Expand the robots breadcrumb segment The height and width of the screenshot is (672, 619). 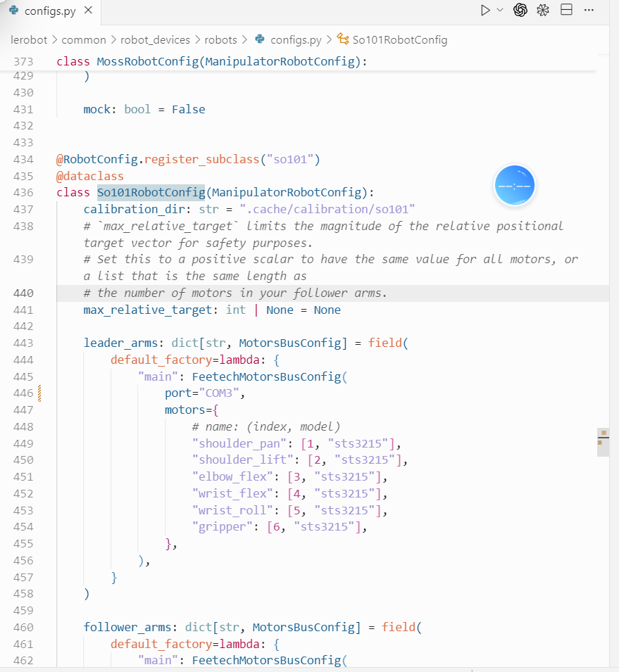[x=220, y=40]
